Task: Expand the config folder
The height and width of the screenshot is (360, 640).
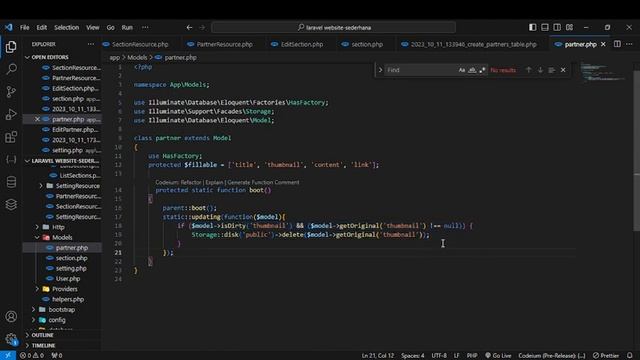Action: coord(33,320)
